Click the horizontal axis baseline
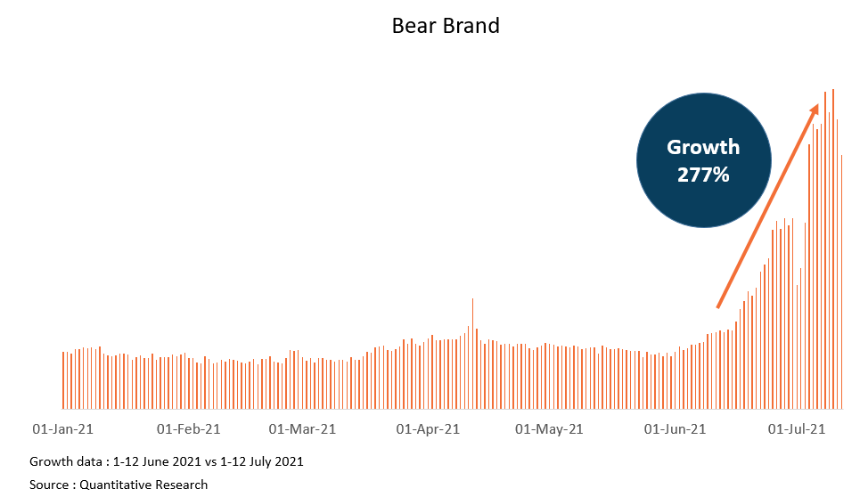The image size is (868, 497). pyautogui.click(x=446, y=410)
